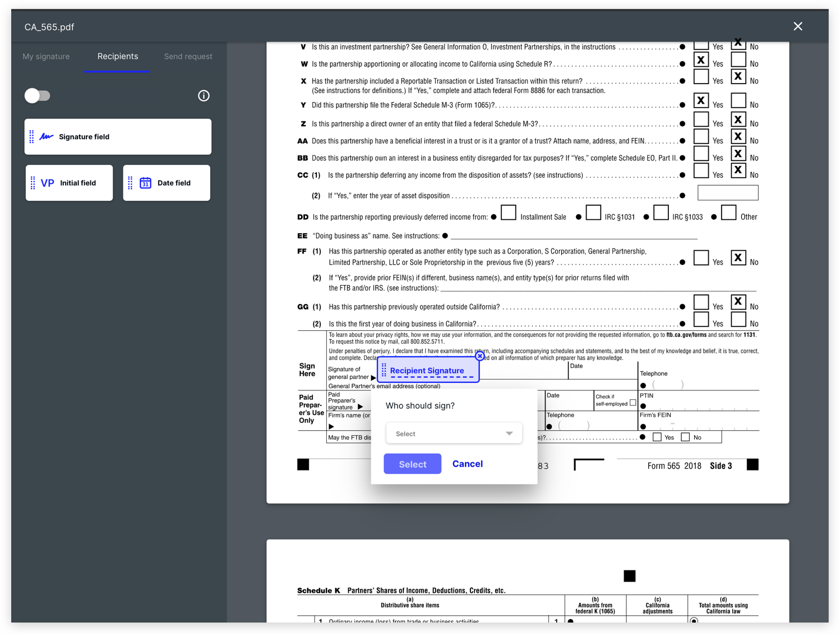Screen dimensions: 840x636
Task: Click the drag handle on the Signature field card
Action: [32, 137]
